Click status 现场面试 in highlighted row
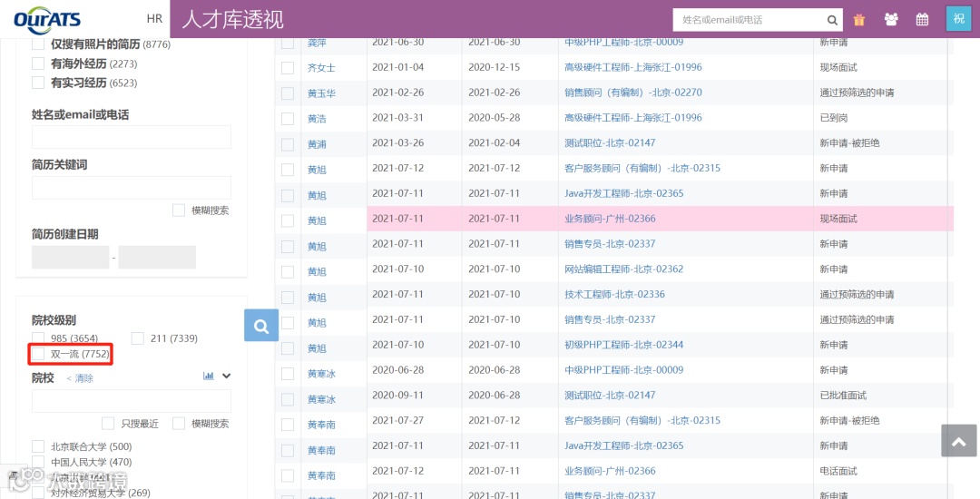The width and height of the screenshot is (980, 499). click(x=838, y=219)
